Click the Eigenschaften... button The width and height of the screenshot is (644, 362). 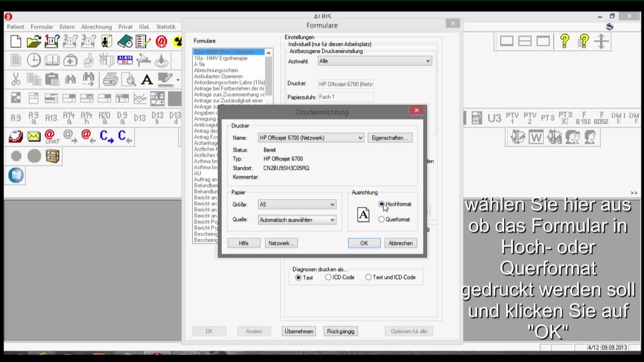(390, 138)
